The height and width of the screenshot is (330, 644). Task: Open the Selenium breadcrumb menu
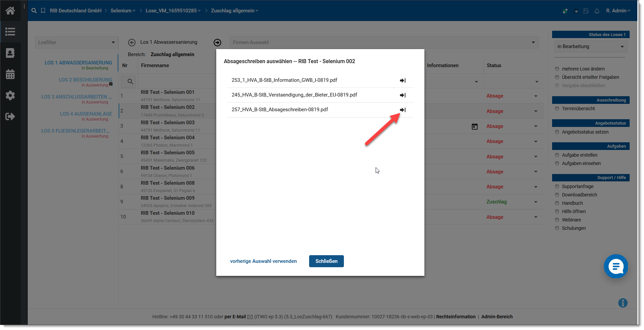[123, 11]
